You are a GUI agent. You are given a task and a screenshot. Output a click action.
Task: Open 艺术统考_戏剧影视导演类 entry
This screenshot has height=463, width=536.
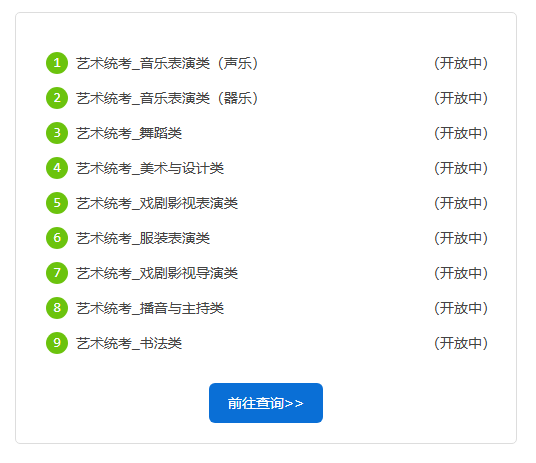(x=157, y=273)
